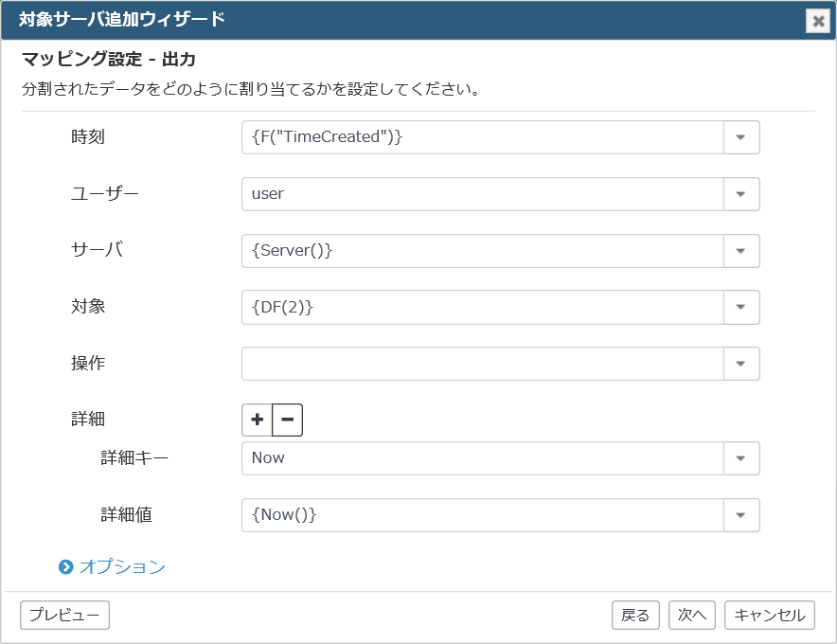Click the プレビュー button

(x=64, y=616)
